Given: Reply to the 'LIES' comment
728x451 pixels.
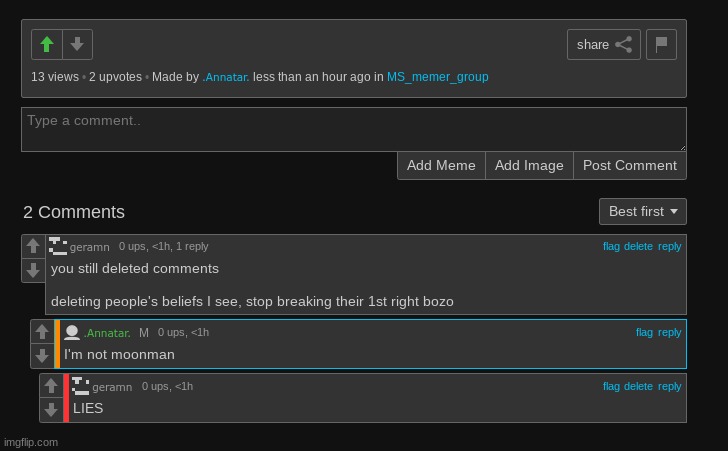Looking at the screenshot, I should click(x=669, y=387).
